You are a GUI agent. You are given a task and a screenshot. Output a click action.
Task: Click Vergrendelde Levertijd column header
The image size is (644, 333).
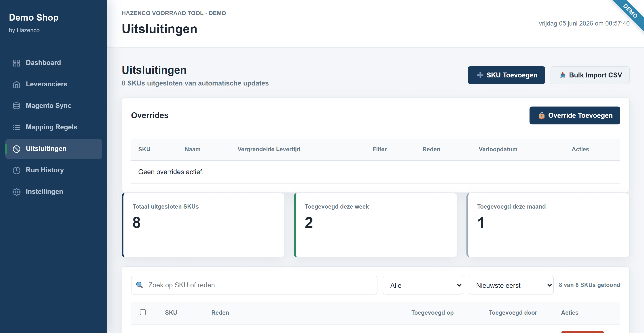[269, 149]
